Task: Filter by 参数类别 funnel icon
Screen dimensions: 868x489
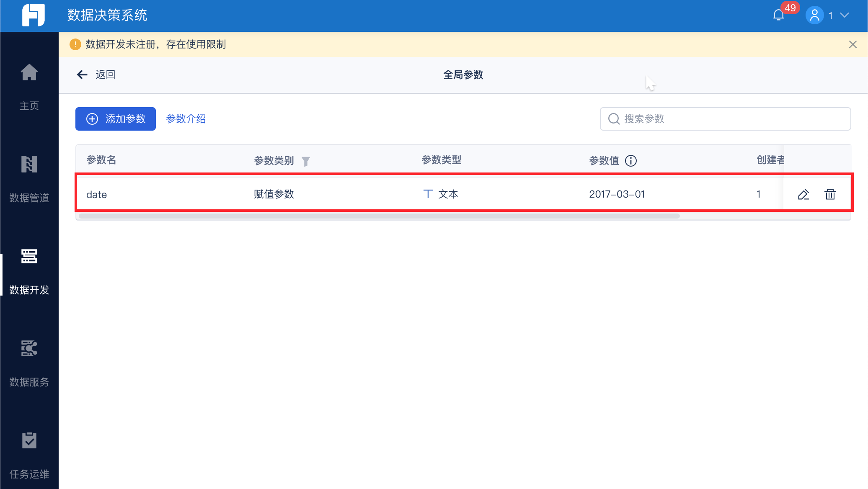Action: 306,161
